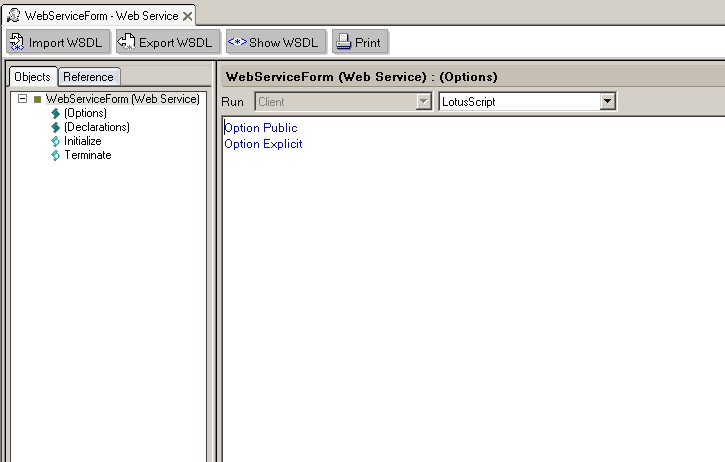725x462 pixels.
Task: Click the Export WSDL icon
Action: point(126,42)
